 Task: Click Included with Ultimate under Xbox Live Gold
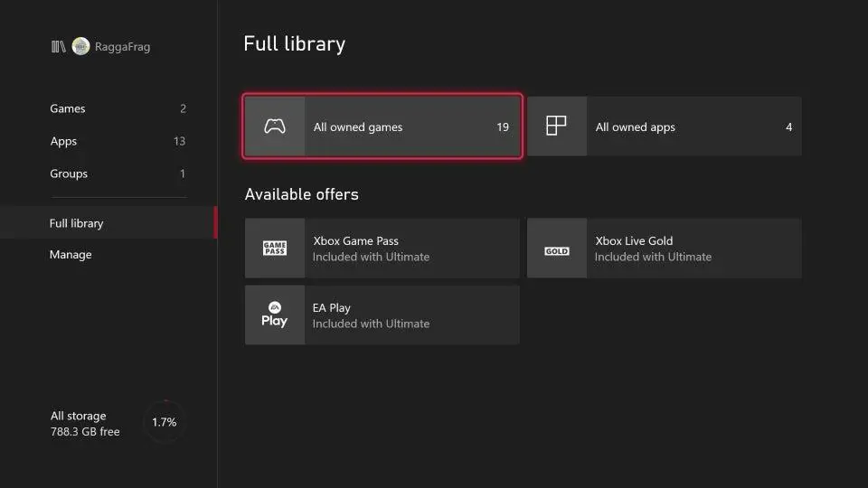pyautogui.click(x=653, y=257)
